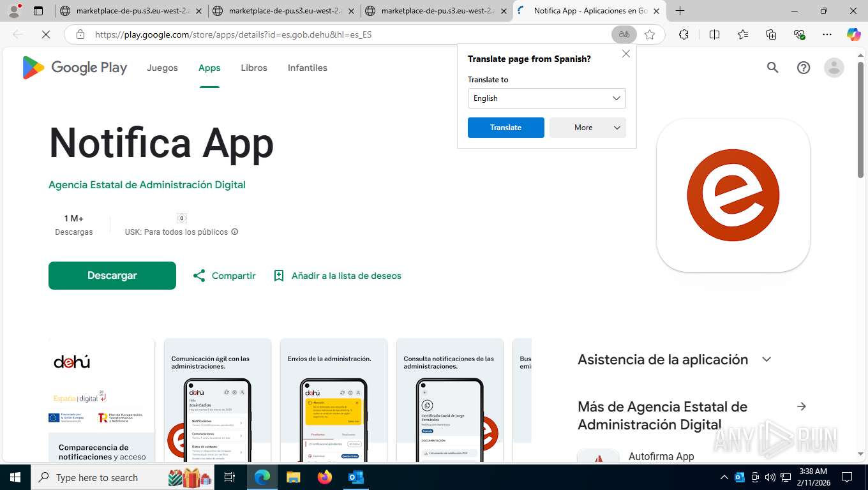Viewport: 868px width, 490px height.
Task: Open Edge Settings and more menu
Action: (827, 34)
